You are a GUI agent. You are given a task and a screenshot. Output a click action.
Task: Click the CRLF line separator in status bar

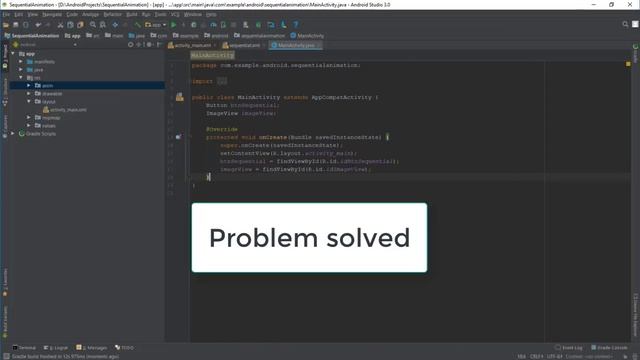click(x=536, y=356)
